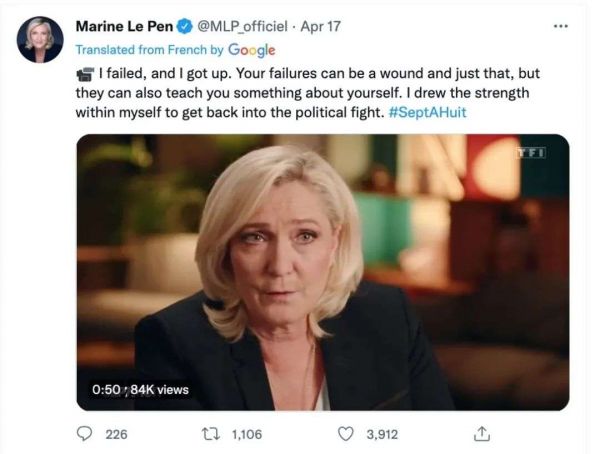Open Marine Le Pen's profile picture
This screenshot has height=454, width=600.
pos(40,40)
